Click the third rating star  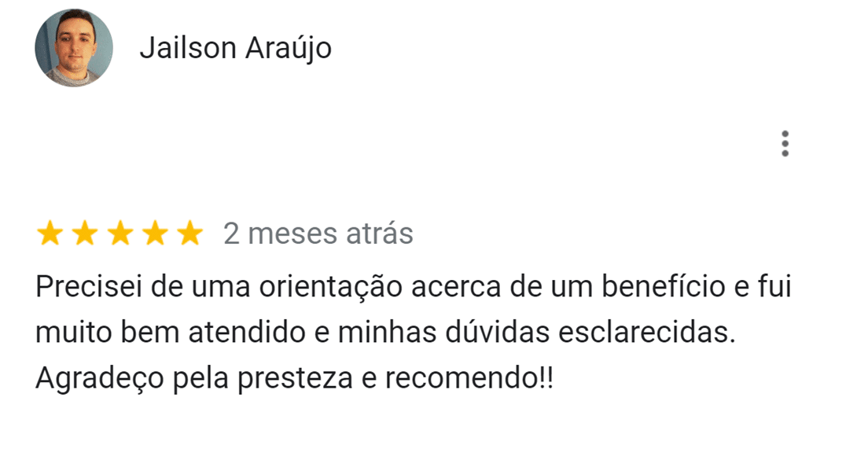[x=120, y=234]
